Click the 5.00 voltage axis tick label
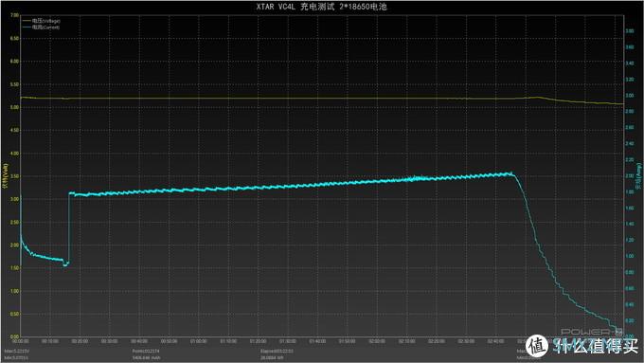The image size is (644, 363). (x=14, y=107)
